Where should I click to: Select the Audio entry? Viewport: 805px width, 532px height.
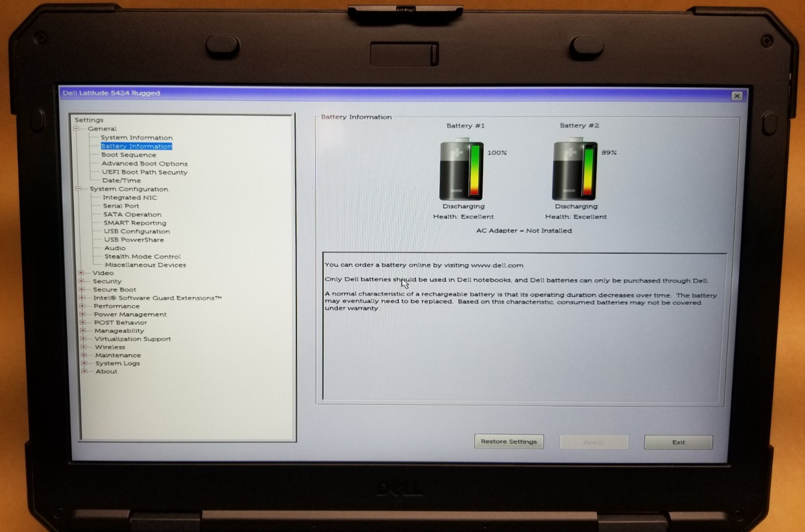coord(115,248)
